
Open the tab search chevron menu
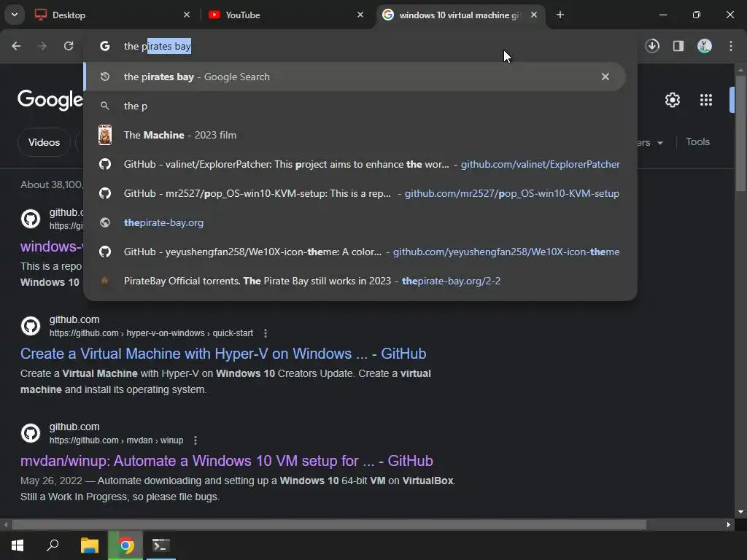[x=15, y=15]
